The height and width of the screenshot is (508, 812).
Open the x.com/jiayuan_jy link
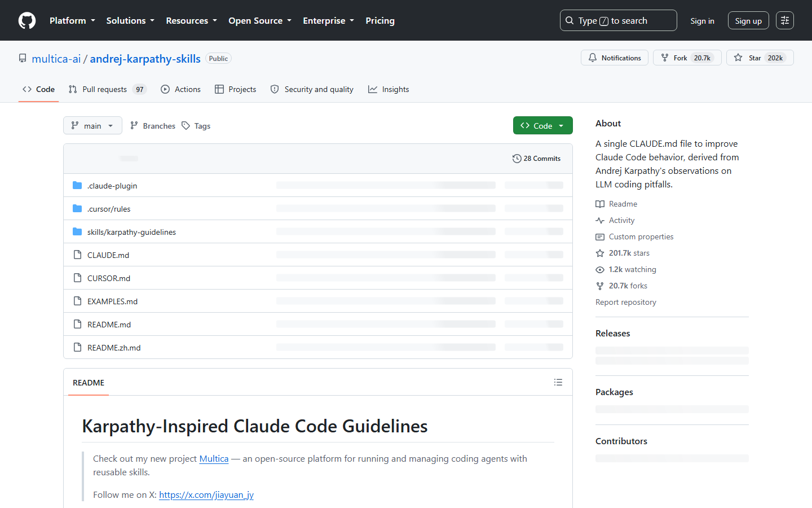tap(206, 495)
